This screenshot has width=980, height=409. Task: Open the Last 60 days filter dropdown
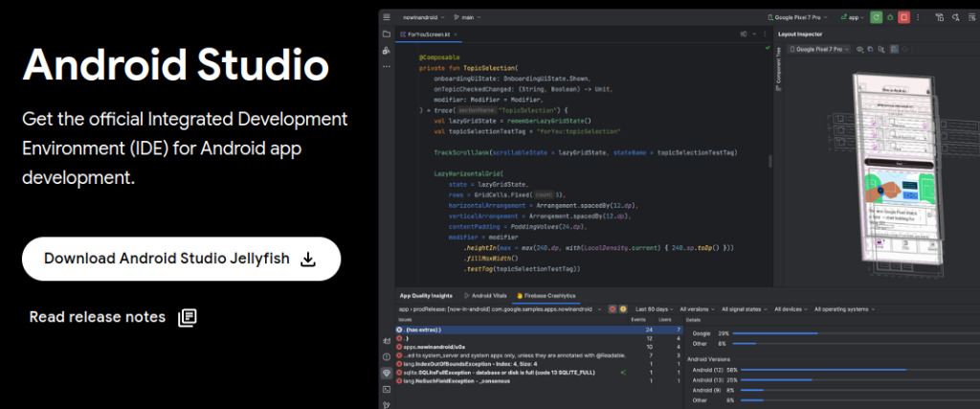point(656,309)
